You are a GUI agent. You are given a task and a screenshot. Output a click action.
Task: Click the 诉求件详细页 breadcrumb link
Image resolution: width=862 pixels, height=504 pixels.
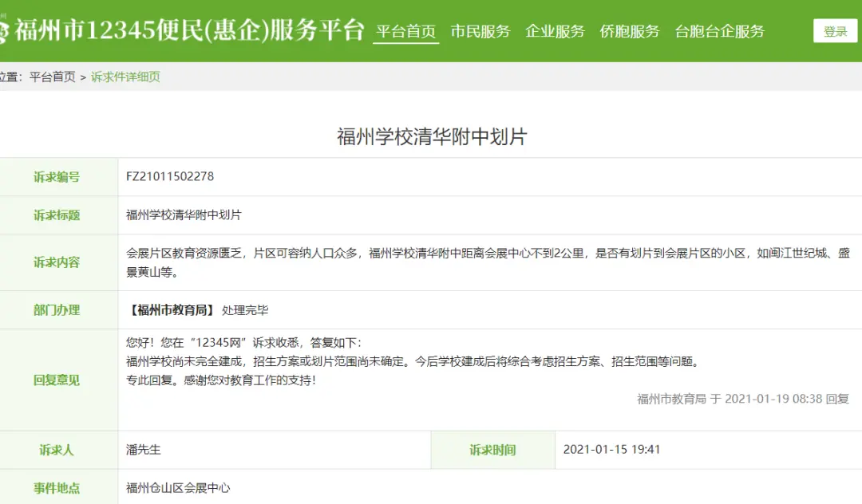(x=125, y=77)
